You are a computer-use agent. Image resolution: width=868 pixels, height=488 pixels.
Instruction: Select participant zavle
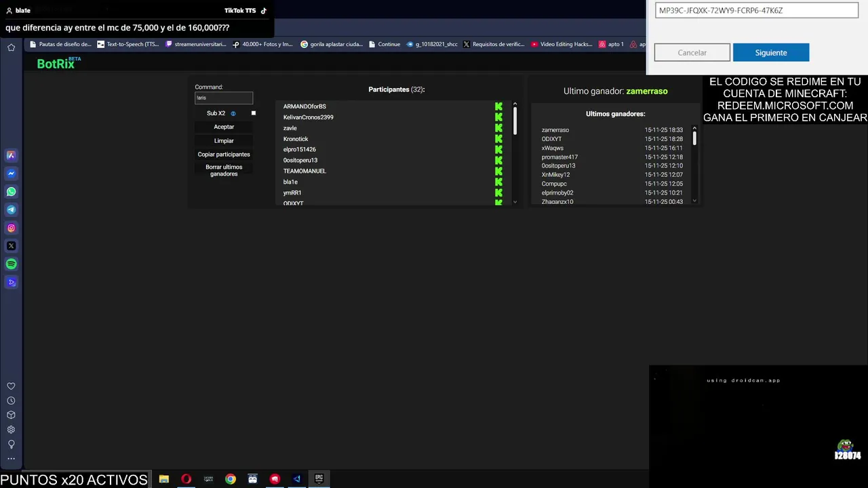(290, 128)
